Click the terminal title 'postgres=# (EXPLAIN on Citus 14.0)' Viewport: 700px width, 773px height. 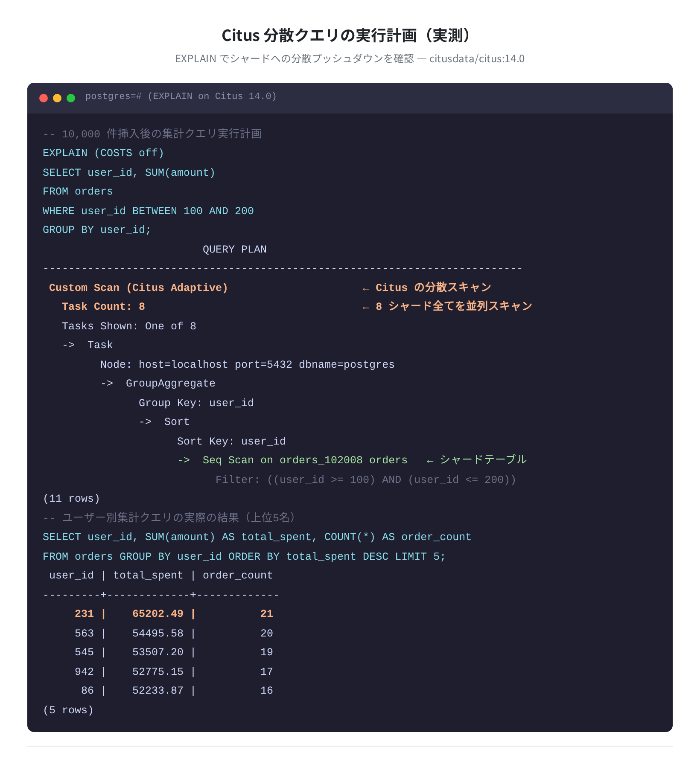click(x=181, y=96)
